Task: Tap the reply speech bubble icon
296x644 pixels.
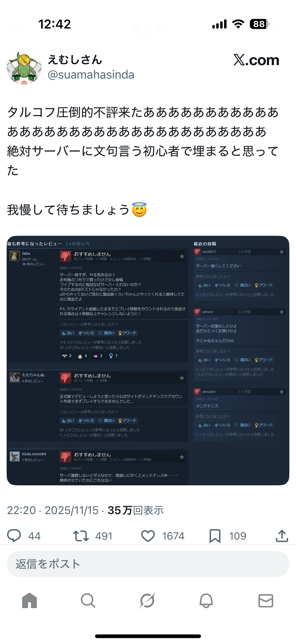Action: (x=14, y=536)
